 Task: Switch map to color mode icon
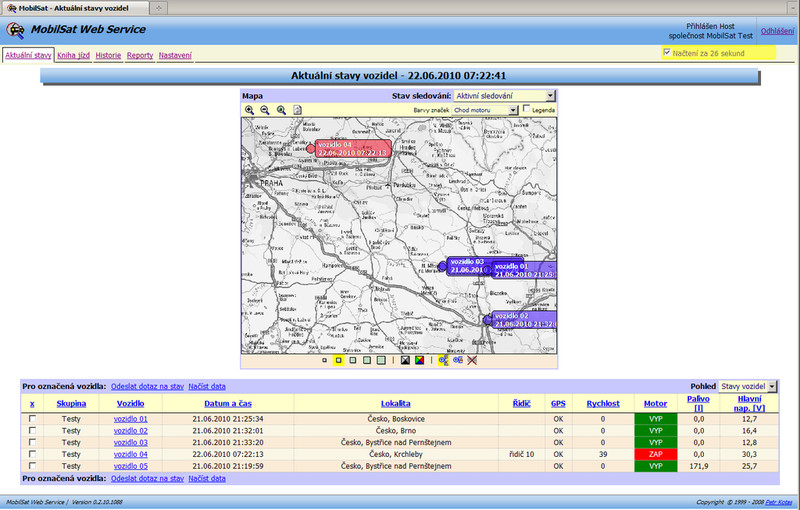click(419, 361)
